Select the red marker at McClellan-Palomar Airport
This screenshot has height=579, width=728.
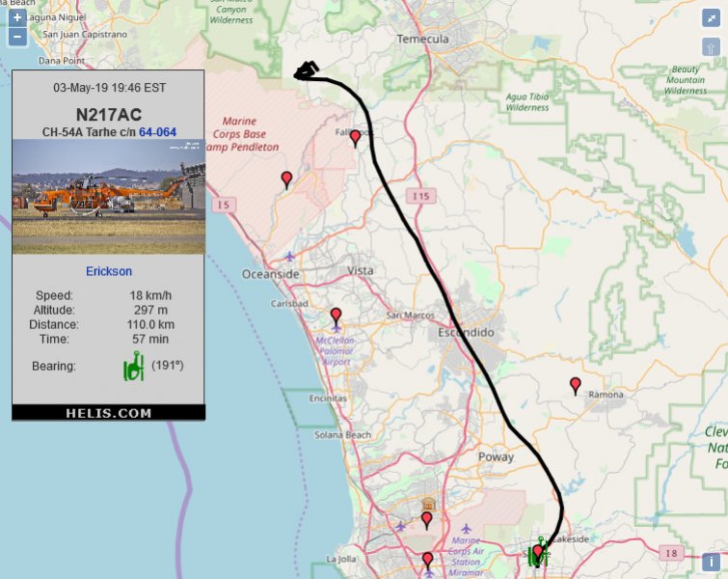(x=336, y=316)
